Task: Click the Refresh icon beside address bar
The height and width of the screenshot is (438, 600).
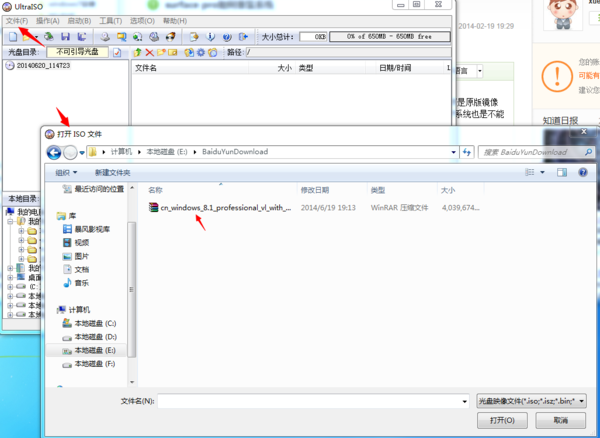Action: click(x=467, y=152)
